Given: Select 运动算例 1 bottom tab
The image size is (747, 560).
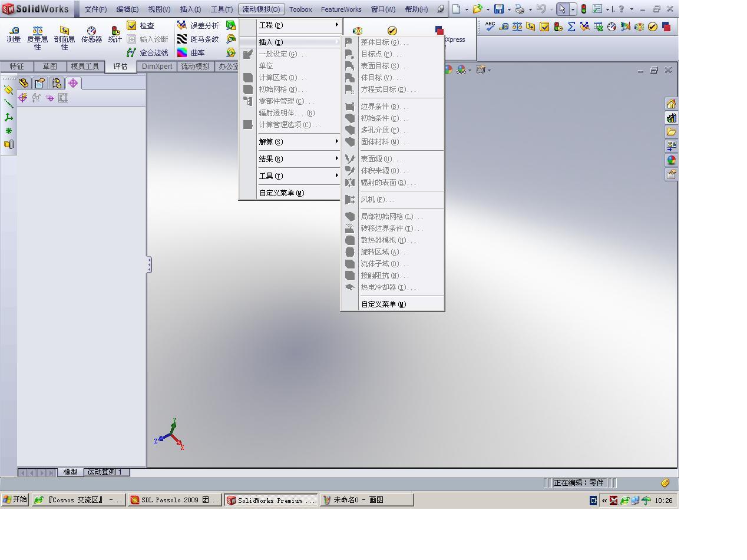Looking at the screenshot, I should click(105, 472).
